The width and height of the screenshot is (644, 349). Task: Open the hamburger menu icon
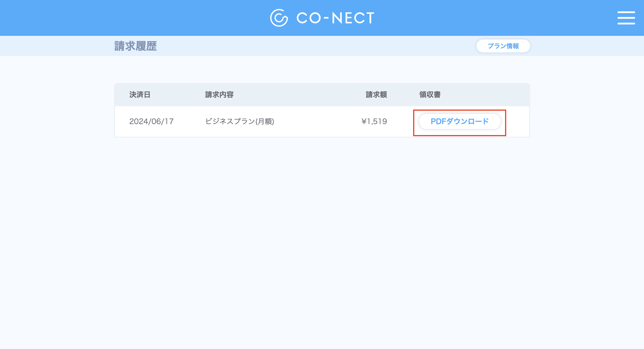tap(626, 18)
